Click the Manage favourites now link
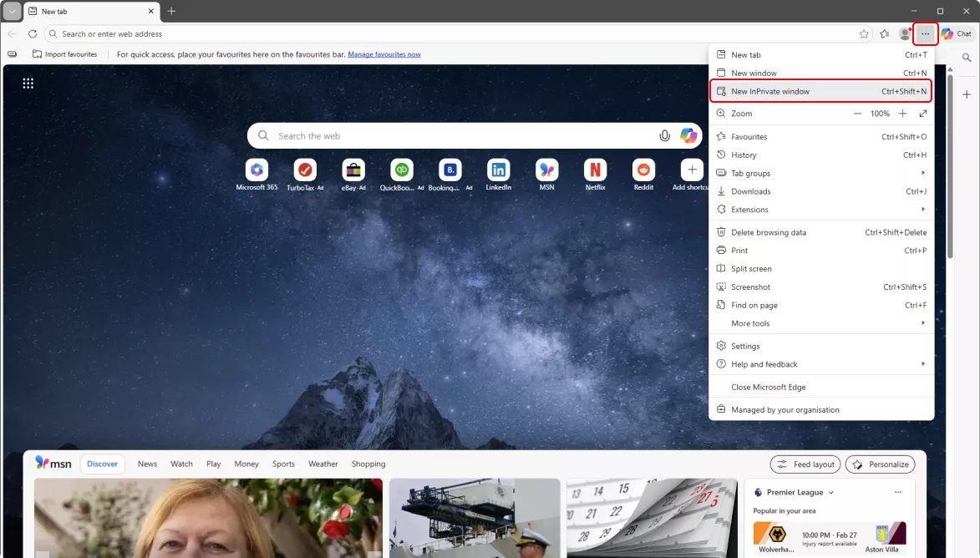 click(384, 54)
